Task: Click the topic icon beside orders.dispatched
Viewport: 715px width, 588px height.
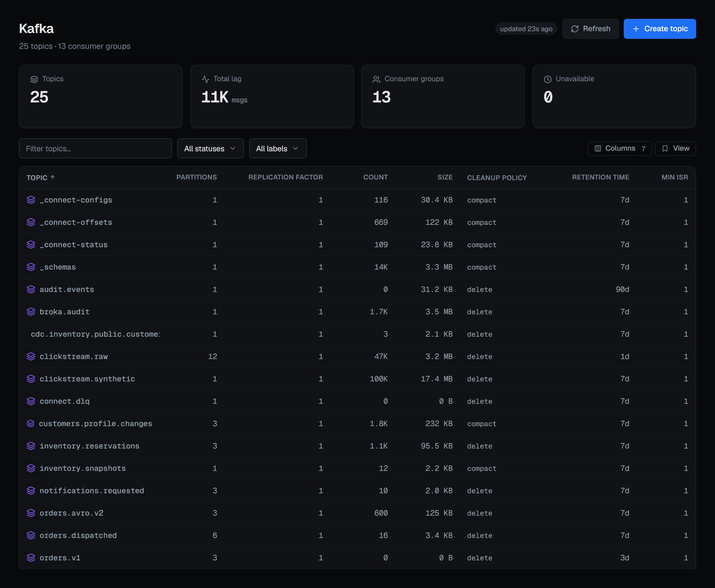Action: pyautogui.click(x=31, y=535)
